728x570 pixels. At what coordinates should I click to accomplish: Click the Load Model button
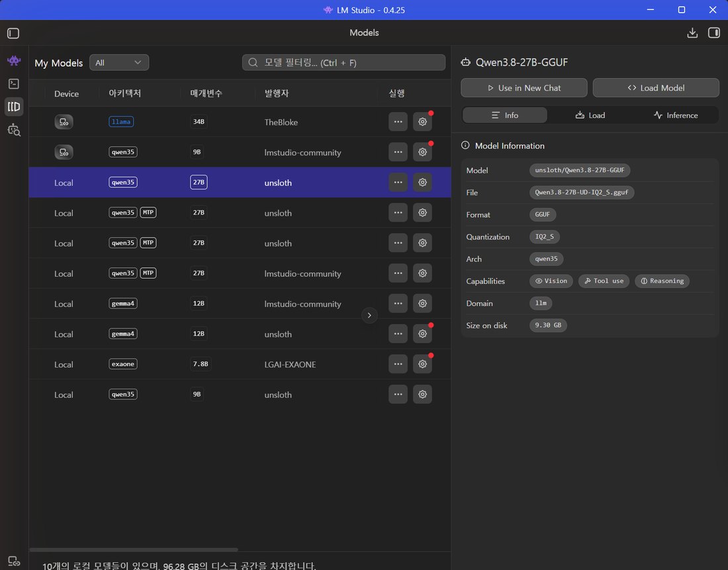(x=656, y=88)
